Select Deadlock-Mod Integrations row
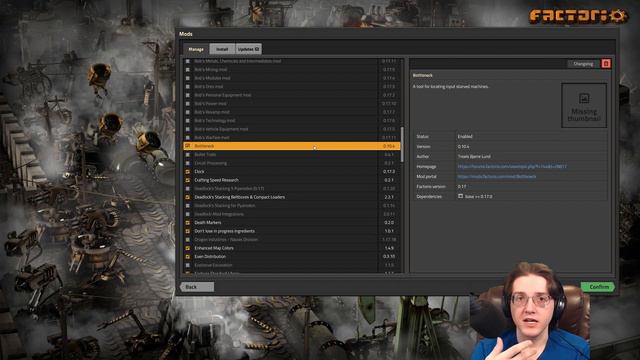The width and height of the screenshot is (640, 360). pos(291,214)
